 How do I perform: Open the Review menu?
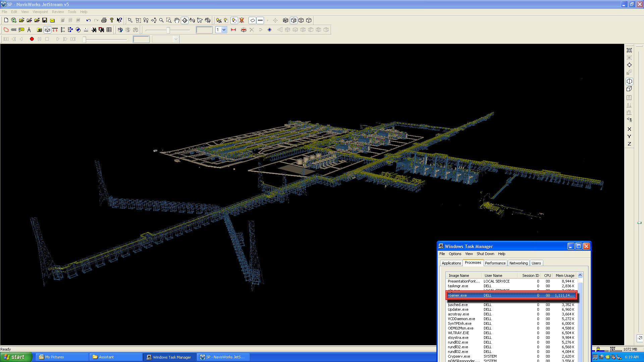[58, 12]
